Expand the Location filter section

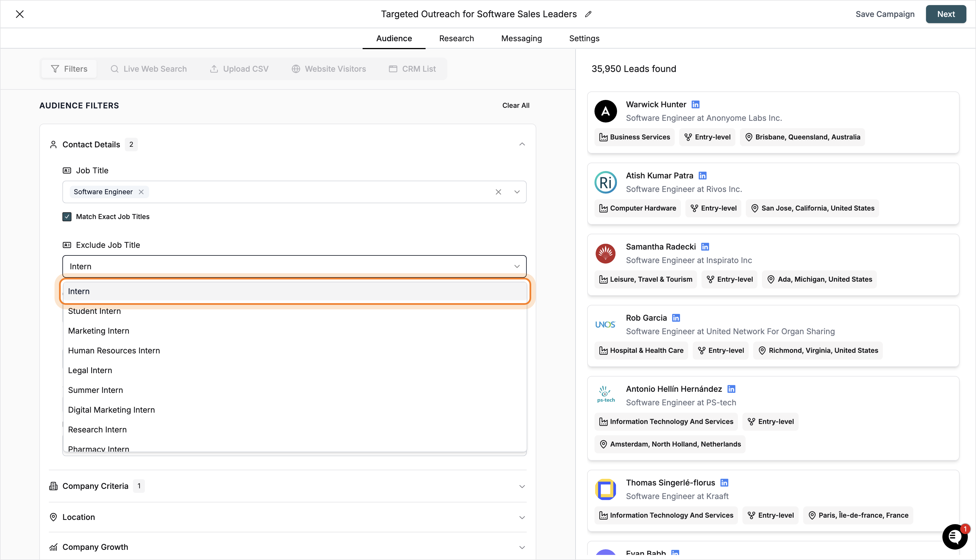pyautogui.click(x=522, y=517)
